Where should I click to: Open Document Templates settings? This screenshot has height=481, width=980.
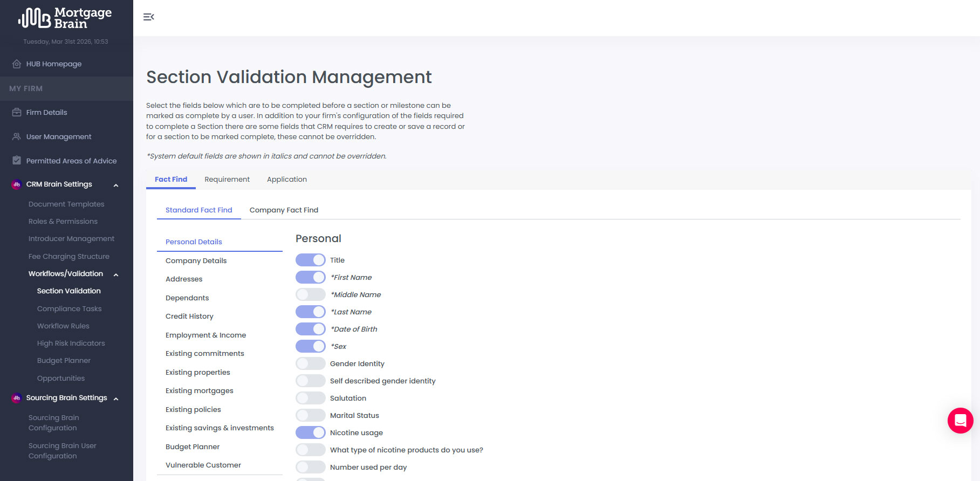click(x=66, y=204)
